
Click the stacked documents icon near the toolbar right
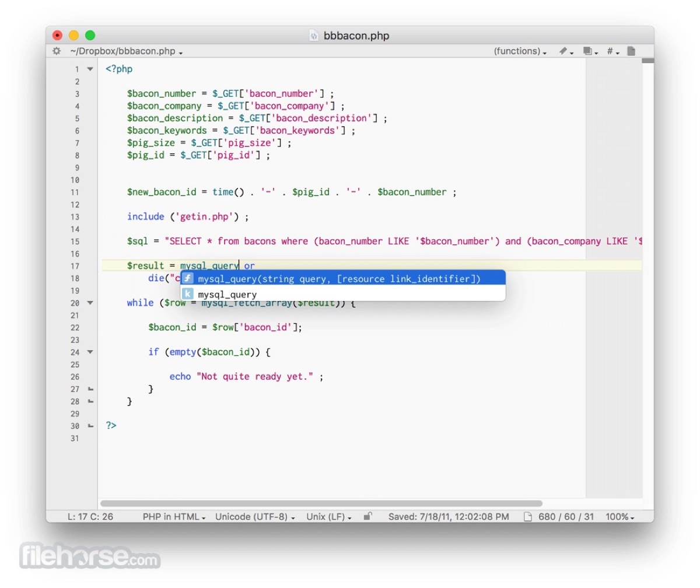coord(586,51)
